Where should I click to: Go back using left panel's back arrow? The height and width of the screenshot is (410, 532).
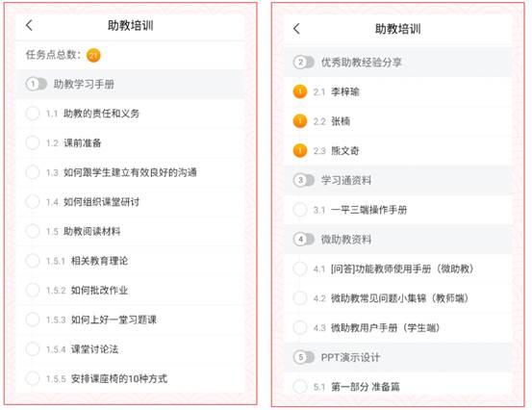point(29,25)
